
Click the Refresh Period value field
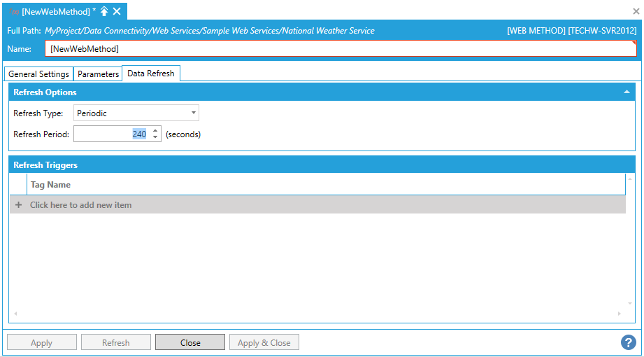[112, 134]
